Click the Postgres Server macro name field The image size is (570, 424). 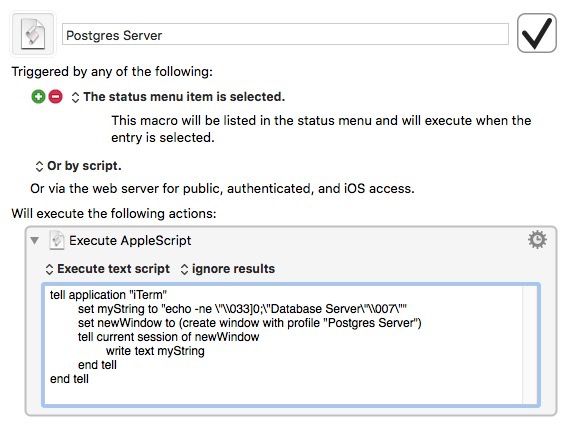(285, 35)
